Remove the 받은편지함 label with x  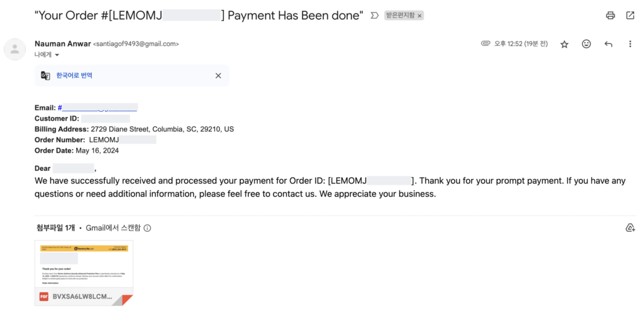(419, 16)
